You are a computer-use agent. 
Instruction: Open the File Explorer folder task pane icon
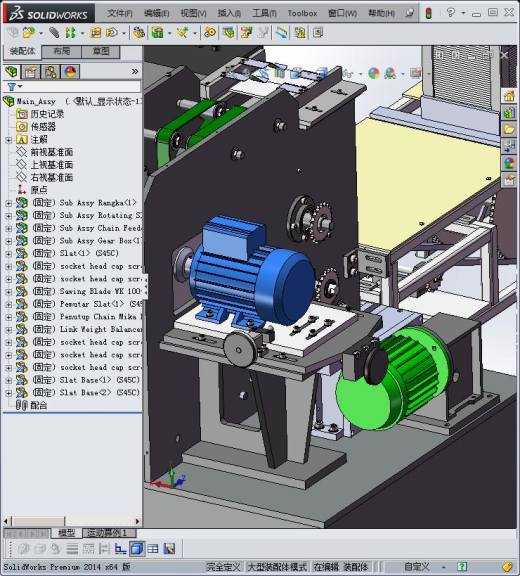coord(509,129)
